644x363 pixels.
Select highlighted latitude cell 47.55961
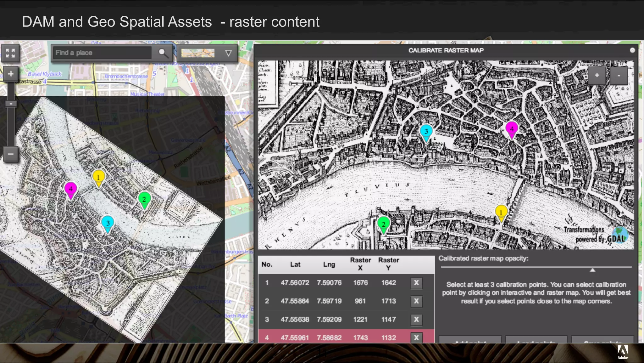(295, 337)
